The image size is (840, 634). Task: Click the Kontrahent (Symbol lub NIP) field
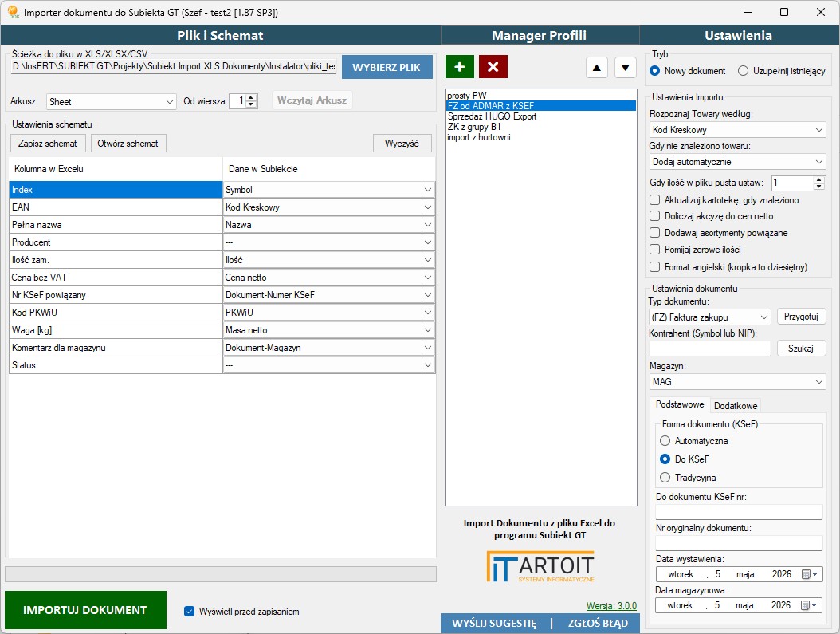[x=710, y=349]
